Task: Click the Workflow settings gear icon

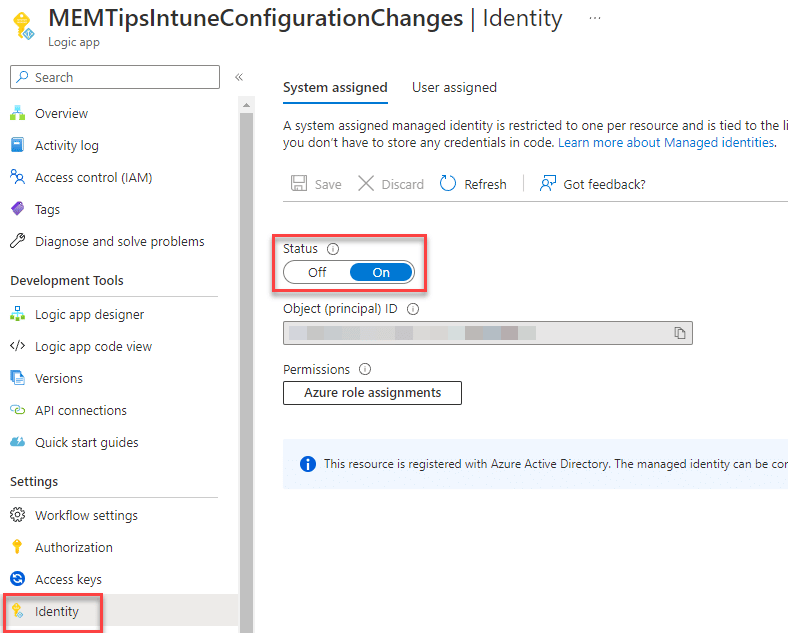Action: point(18,515)
